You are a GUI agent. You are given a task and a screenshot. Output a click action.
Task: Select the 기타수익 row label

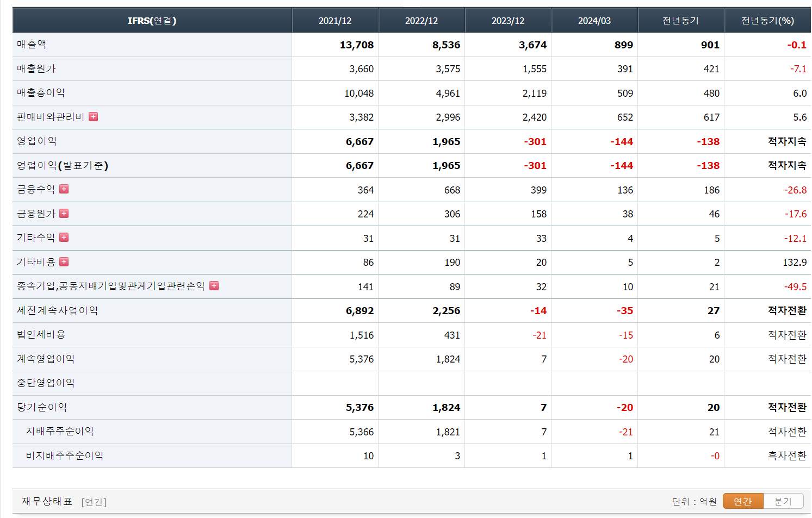(x=36, y=238)
